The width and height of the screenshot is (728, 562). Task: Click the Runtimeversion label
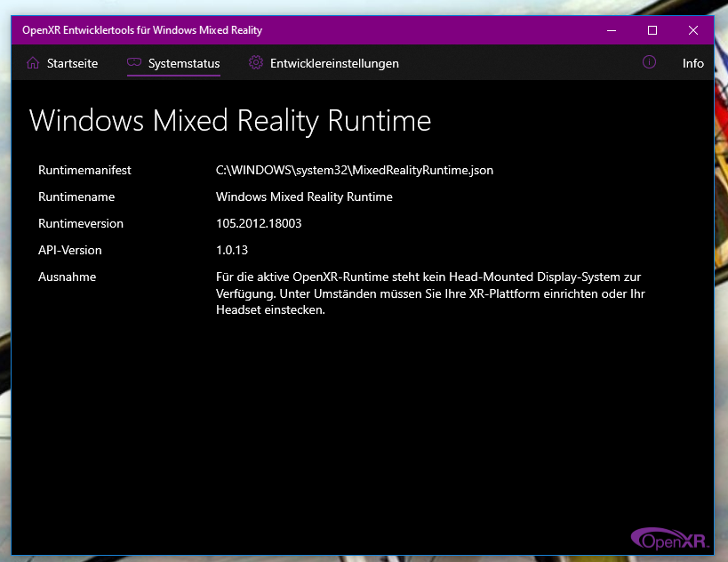coord(81,223)
